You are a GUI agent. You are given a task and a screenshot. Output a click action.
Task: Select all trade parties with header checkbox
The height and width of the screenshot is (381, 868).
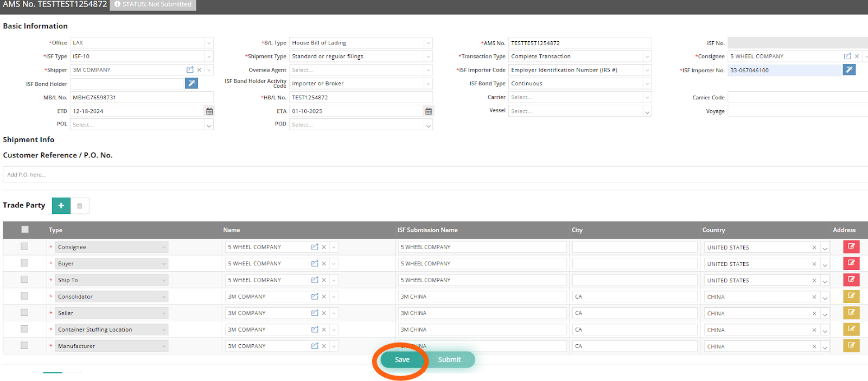pos(25,230)
